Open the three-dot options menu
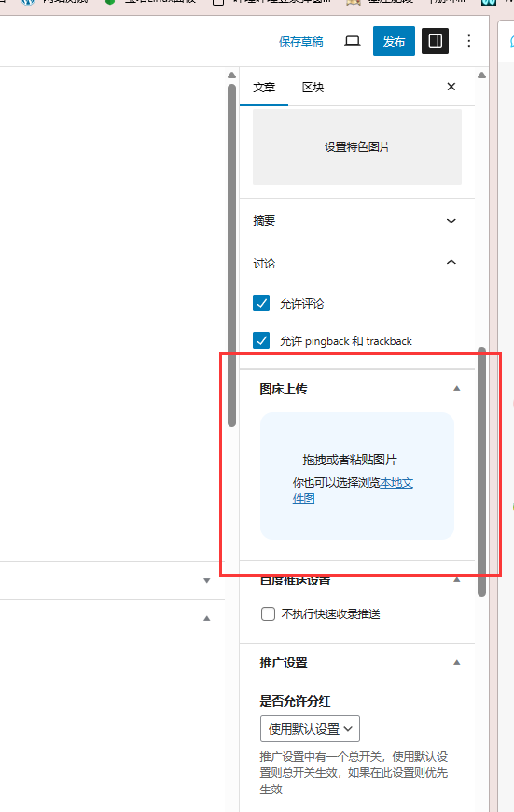Viewport: 514px width, 812px height. coord(469,41)
